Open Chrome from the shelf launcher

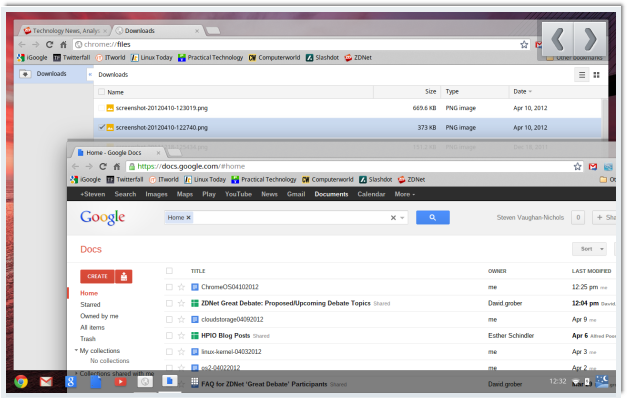click(x=21, y=382)
